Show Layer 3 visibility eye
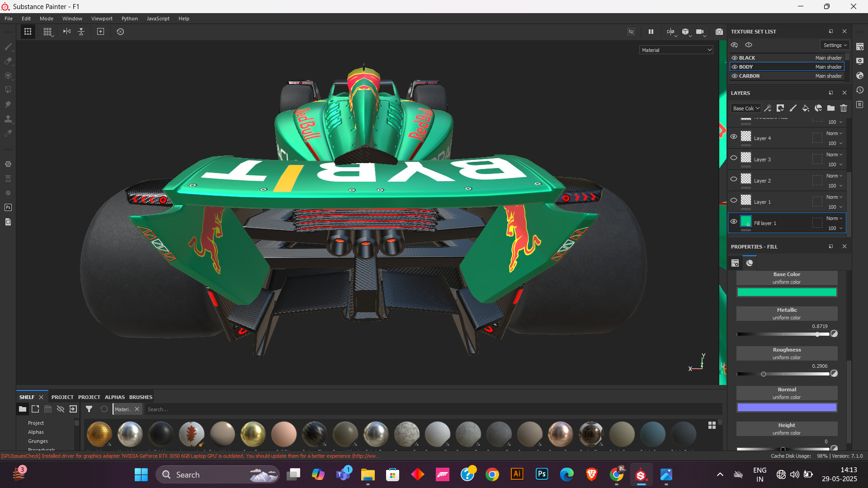The image size is (868, 488). [x=734, y=158]
